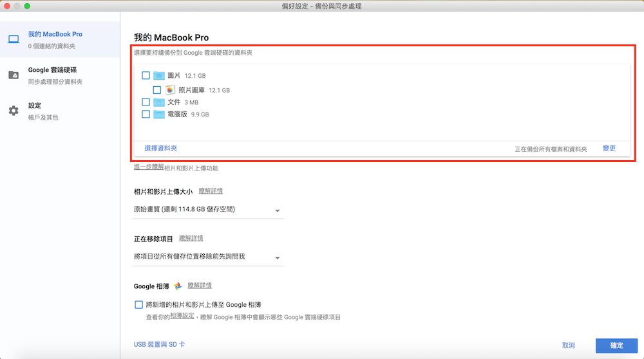Screen dimensions: 644x359
Task: Click the laptop icon for 我的 MacBook Pro
Action: (14, 39)
